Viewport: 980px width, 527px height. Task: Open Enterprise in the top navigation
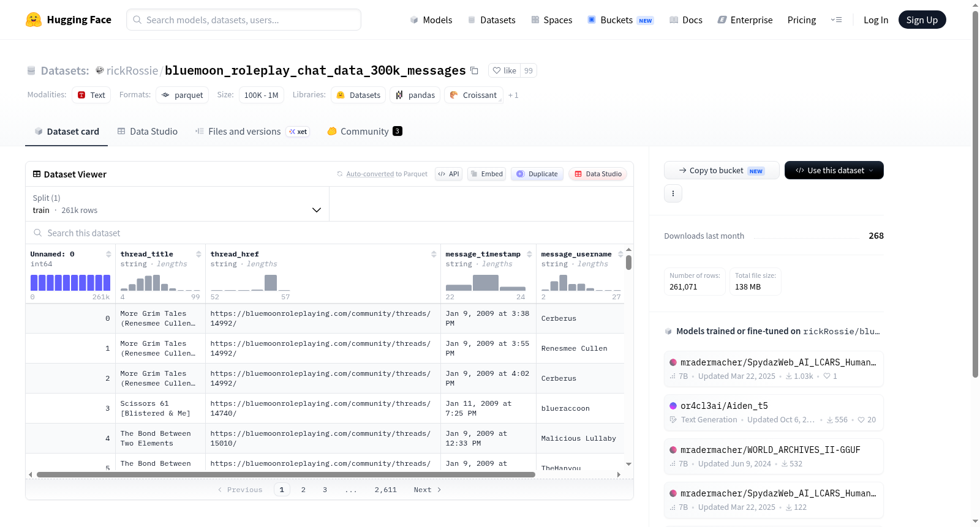(745, 20)
